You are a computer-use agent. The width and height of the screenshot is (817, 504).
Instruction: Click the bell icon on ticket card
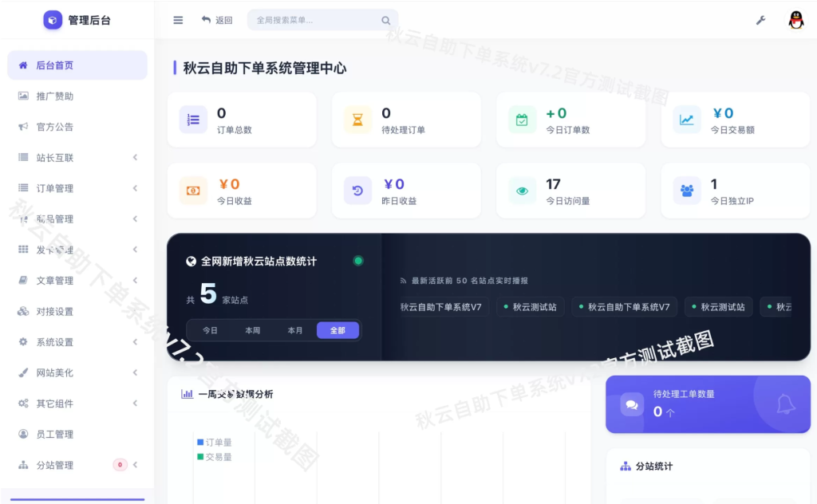click(x=785, y=404)
